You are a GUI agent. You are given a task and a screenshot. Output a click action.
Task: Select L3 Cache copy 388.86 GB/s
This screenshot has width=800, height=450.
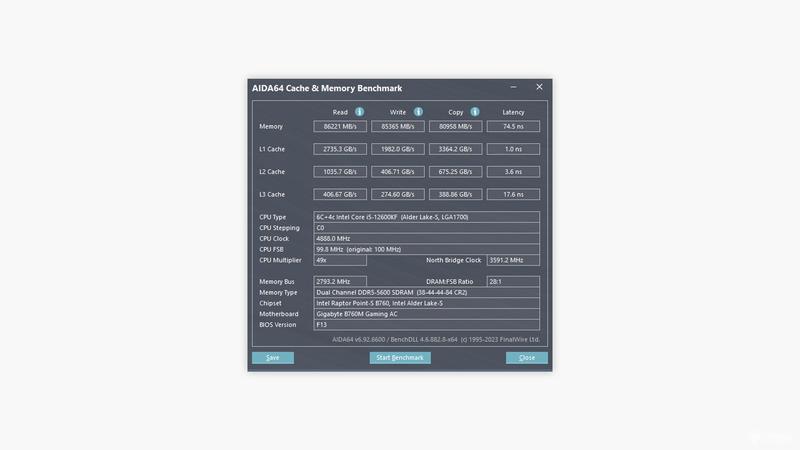pyautogui.click(x=455, y=194)
